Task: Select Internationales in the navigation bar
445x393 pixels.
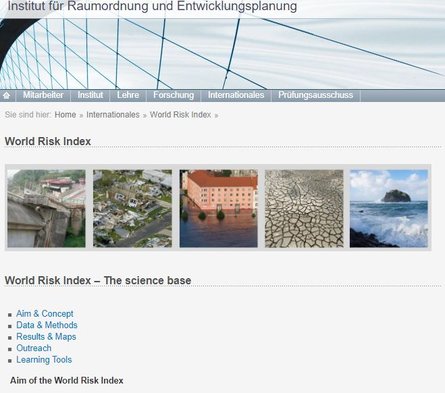Action: coord(236,95)
